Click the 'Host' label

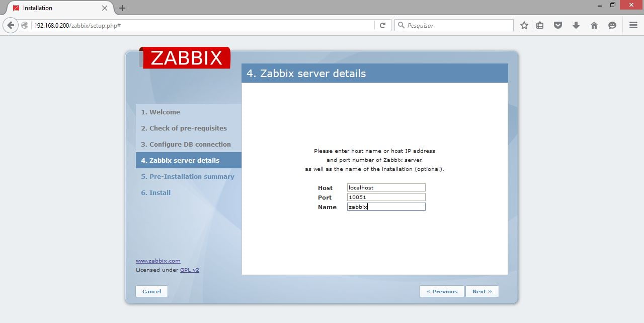coord(325,188)
